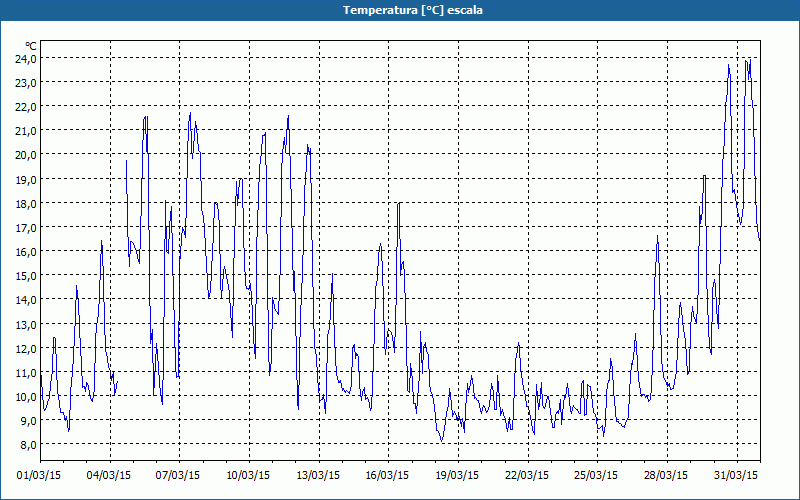This screenshot has width=800, height=500.
Task: Click the °C unit label
Action: [x=31, y=46]
